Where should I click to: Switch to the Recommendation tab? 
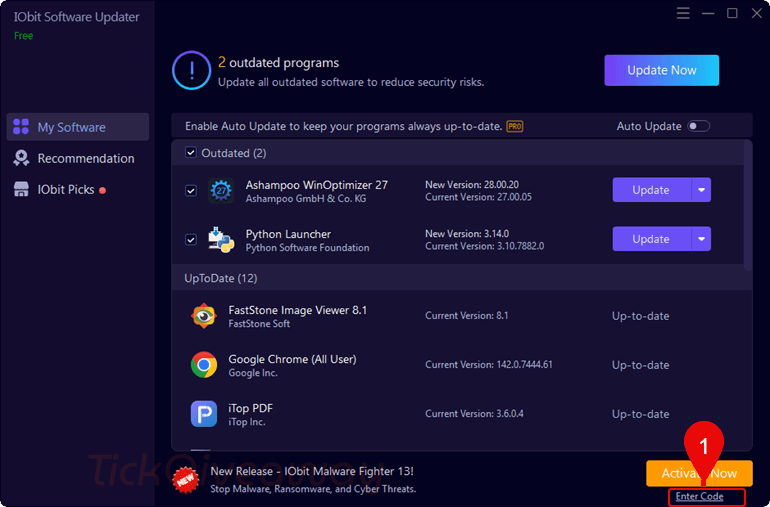pyautogui.click(x=78, y=158)
